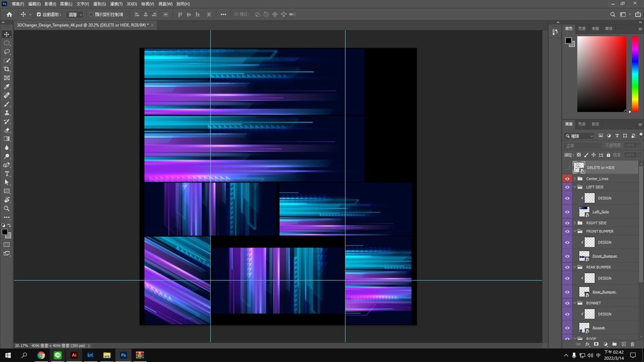Select the Gradient tool
The height and width of the screenshot is (362, 644).
point(7,139)
